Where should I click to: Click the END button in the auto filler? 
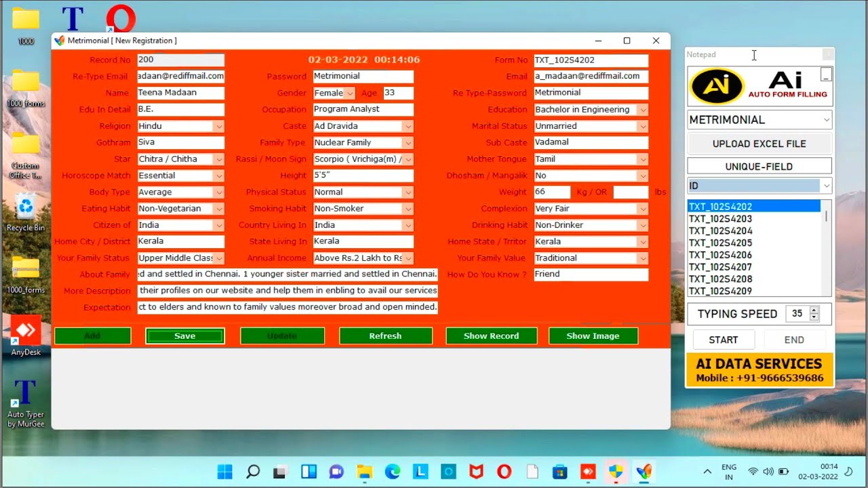pyautogui.click(x=794, y=340)
